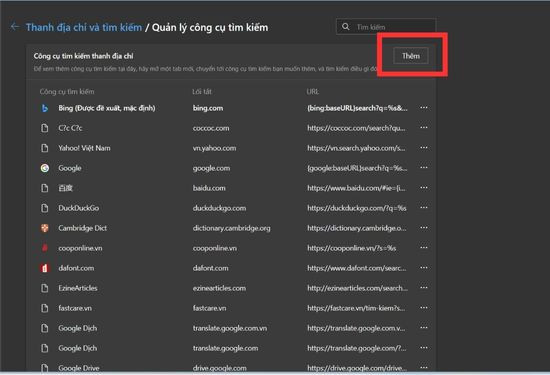Viewport: 550px width, 375px height.
Task: Select the 'DuckDuckGo' engine name
Action: (x=79, y=208)
